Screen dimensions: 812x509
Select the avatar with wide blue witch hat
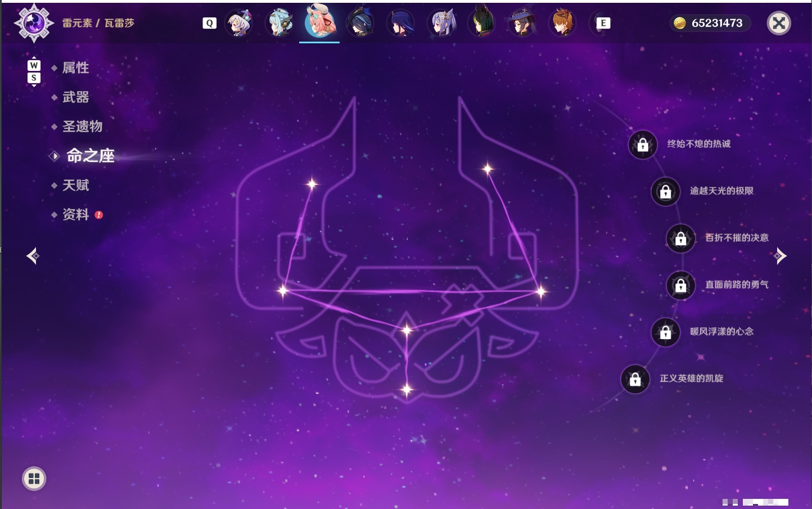(522, 23)
